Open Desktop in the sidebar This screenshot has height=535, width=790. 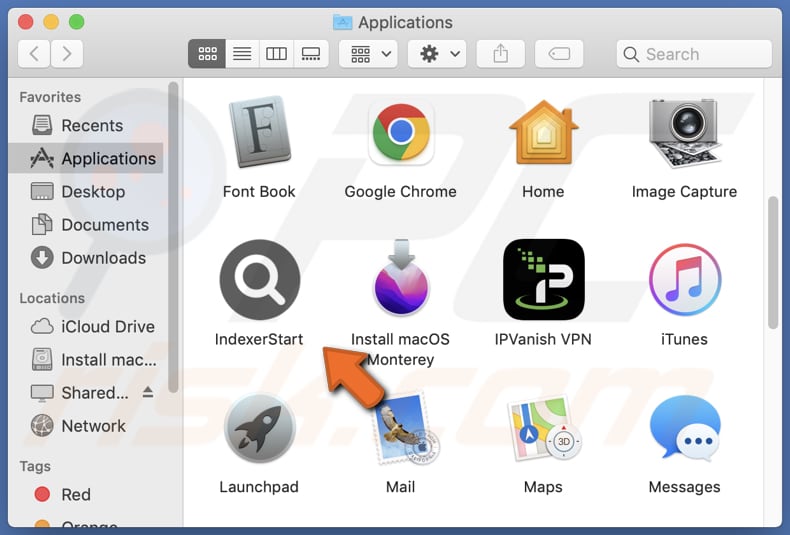(x=86, y=192)
